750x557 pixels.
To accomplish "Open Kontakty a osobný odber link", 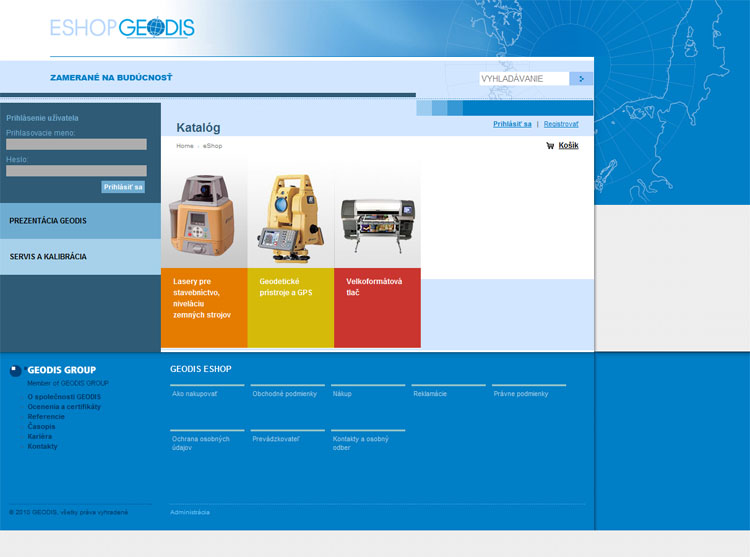I will (361, 443).
